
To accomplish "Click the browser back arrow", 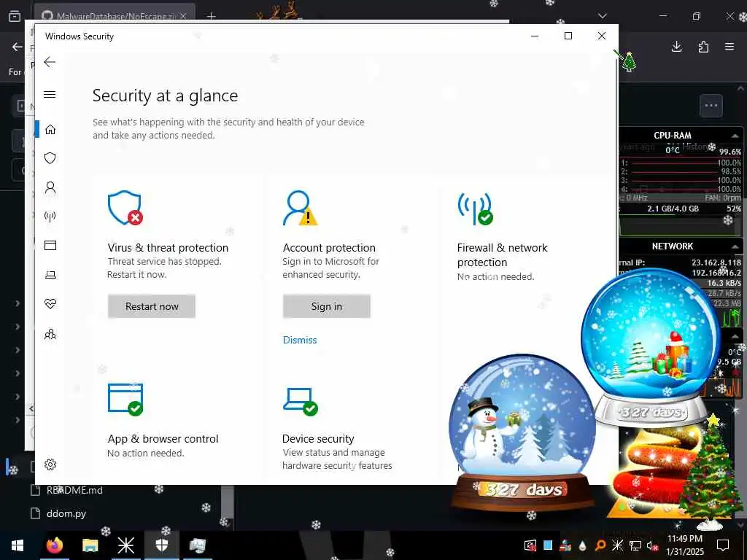I will click(x=18, y=47).
